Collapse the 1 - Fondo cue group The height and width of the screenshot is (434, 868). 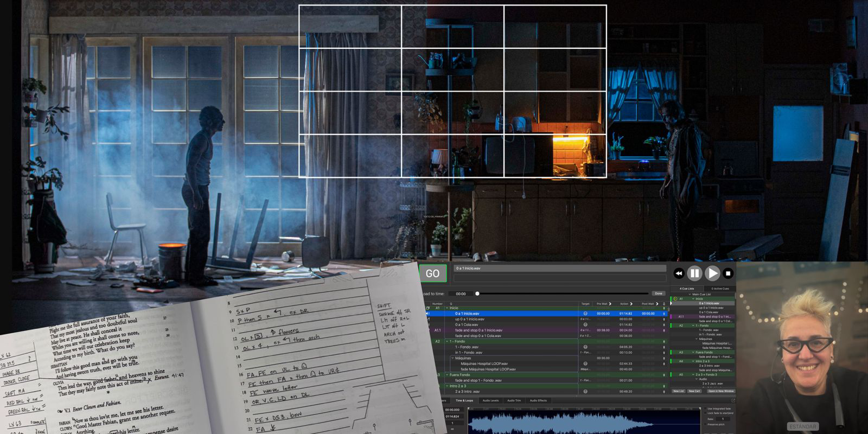coord(447,341)
